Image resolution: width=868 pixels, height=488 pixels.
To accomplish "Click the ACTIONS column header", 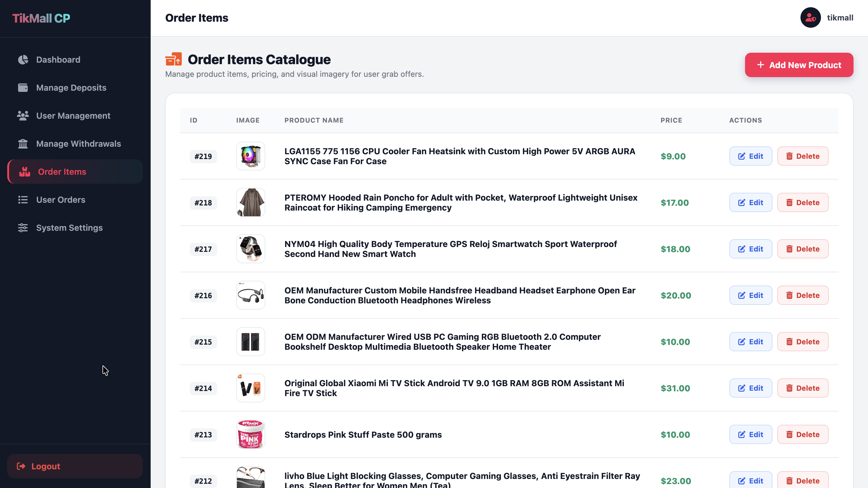I will tap(745, 120).
